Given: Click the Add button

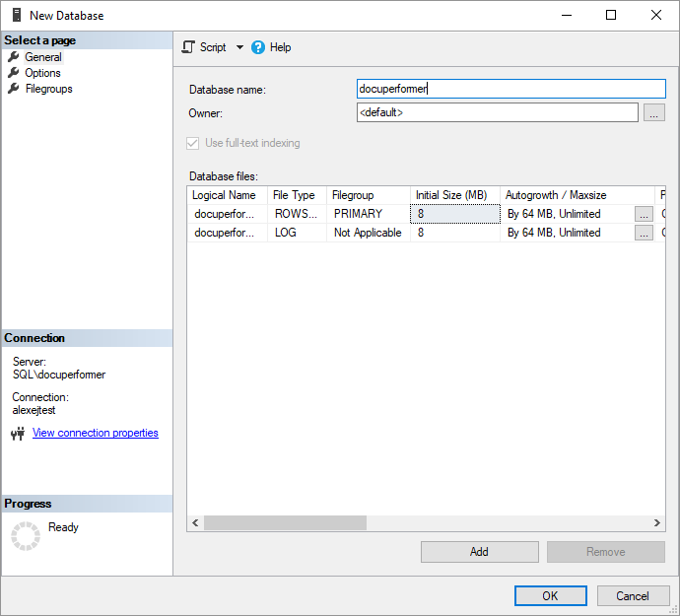Looking at the screenshot, I should point(479,552).
